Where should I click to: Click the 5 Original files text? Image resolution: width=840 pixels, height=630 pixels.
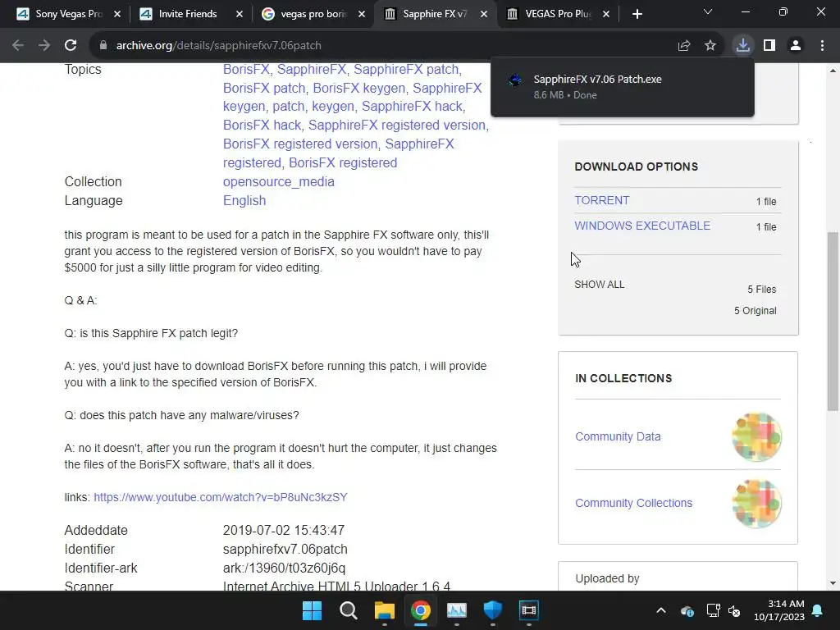click(755, 311)
